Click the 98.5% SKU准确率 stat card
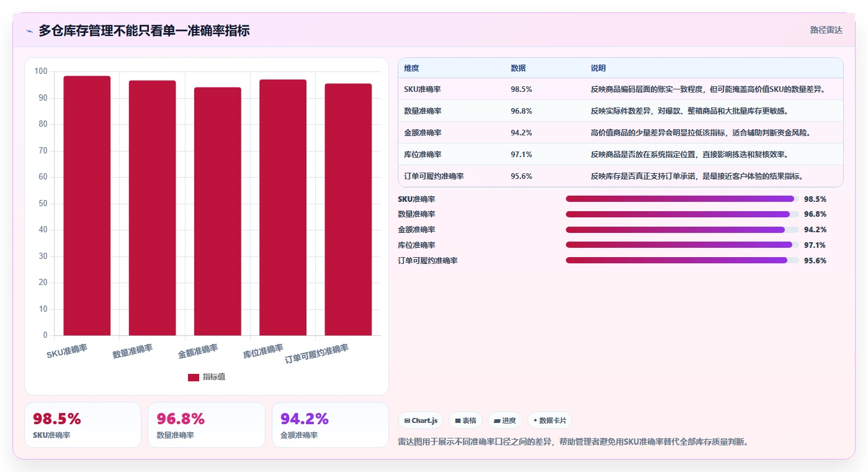868x472 pixels. 83,425
